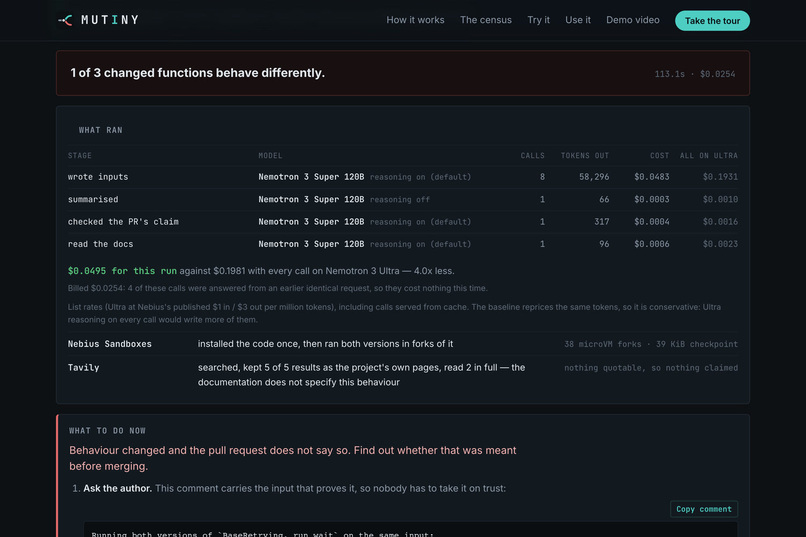Click the 58,296 tokens out value
806x537 pixels.
594,177
